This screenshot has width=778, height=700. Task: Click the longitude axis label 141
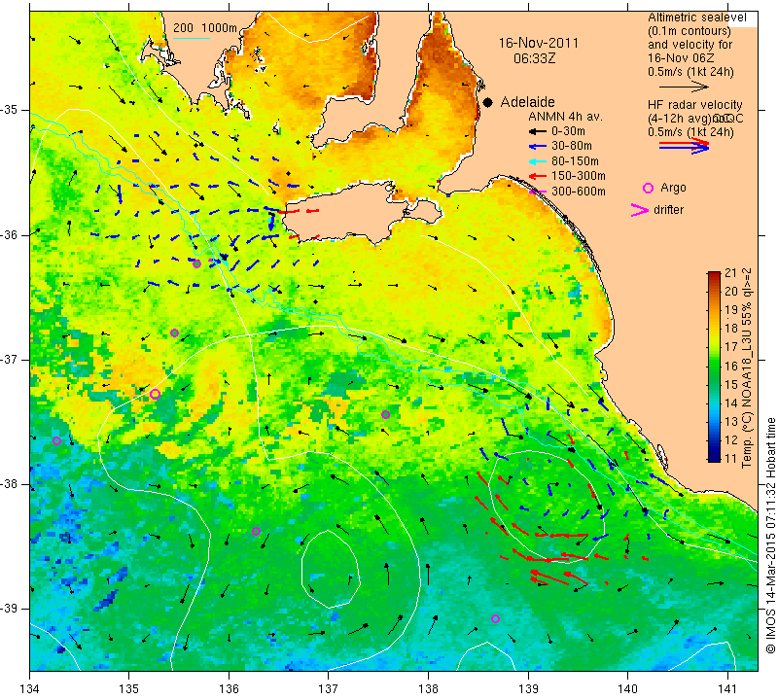pos(727,688)
